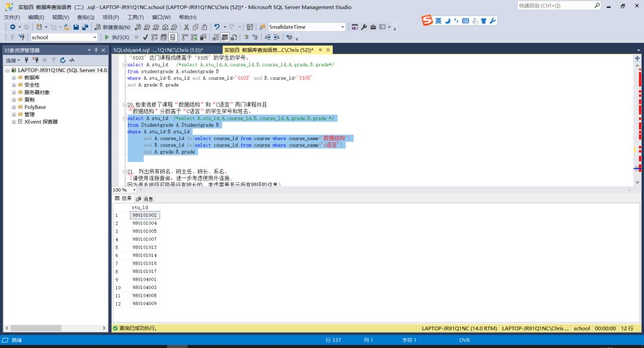This screenshot has width=644, height=348.
Task: Toggle the Include Client Statistics button
Action: 203,38
